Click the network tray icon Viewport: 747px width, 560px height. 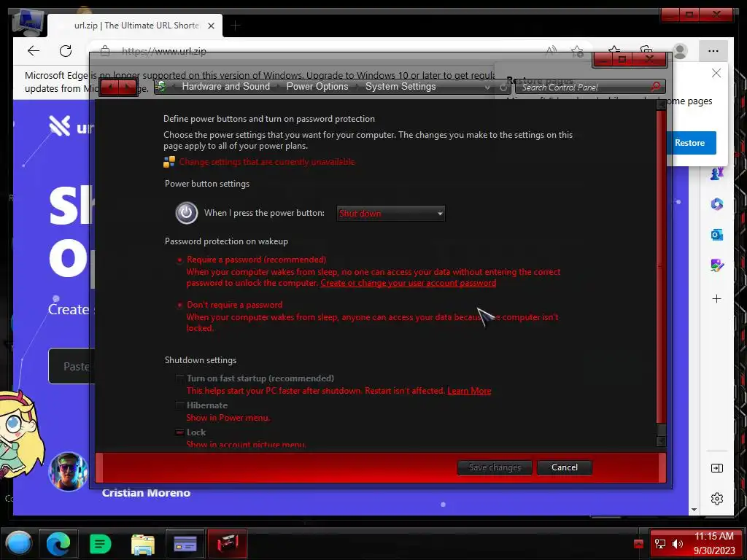tap(659, 544)
